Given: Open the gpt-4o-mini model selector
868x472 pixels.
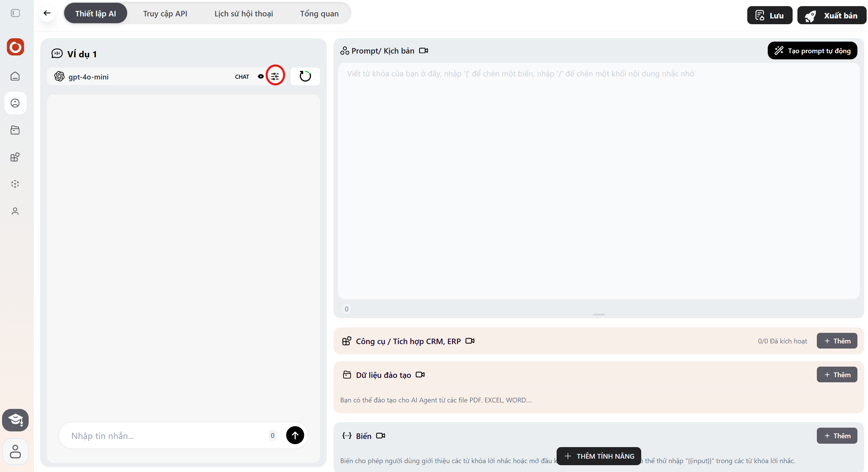Looking at the screenshot, I should (89, 77).
